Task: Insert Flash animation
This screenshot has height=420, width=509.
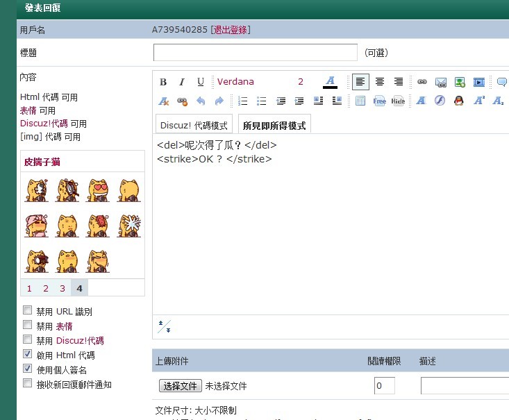Action: pyautogui.click(x=440, y=101)
